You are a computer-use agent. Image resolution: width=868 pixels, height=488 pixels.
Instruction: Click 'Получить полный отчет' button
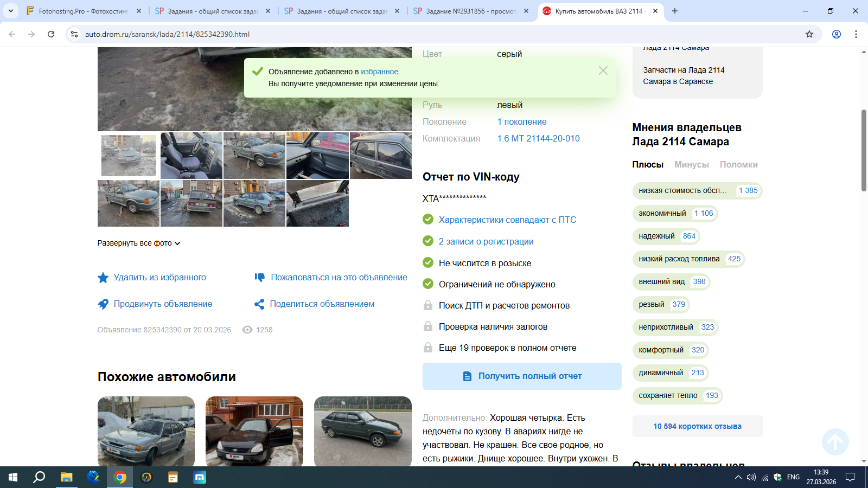point(522,376)
